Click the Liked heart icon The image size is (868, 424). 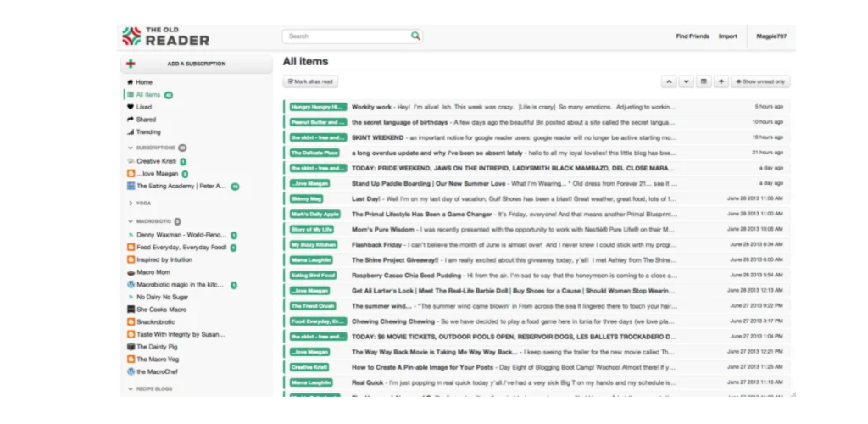(x=131, y=107)
